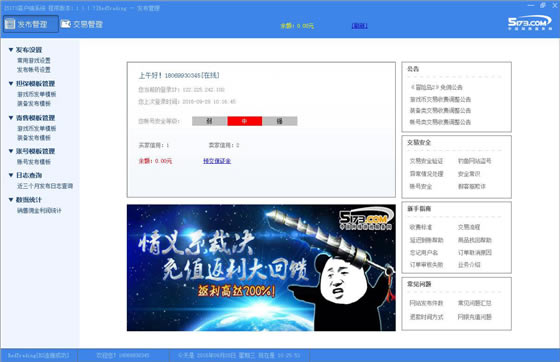This screenshot has height=362, width=560.
Task: Open the 装备类交易收费调整公告 announcement
Action: [x=440, y=111]
